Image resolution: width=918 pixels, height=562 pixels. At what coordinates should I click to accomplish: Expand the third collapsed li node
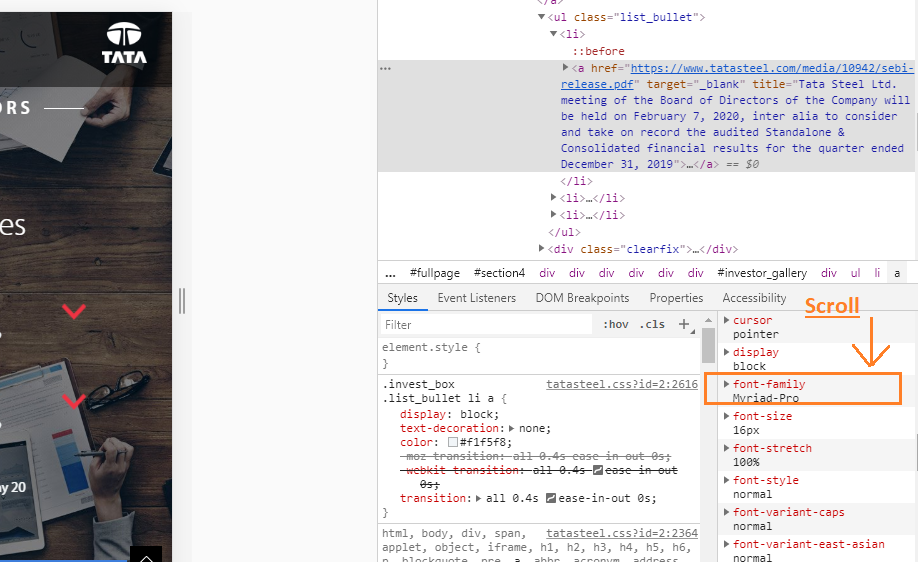click(x=553, y=215)
